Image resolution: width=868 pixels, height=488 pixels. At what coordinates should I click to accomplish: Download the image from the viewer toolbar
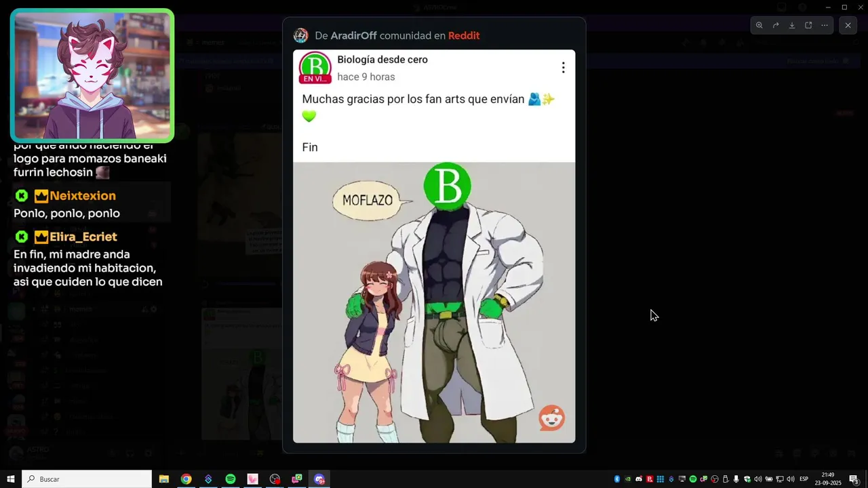coord(792,25)
